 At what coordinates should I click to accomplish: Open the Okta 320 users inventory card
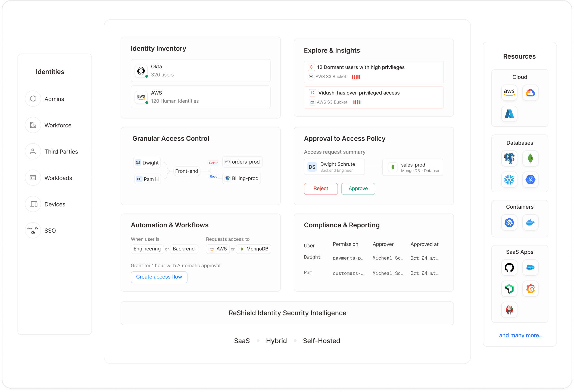tap(200, 71)
